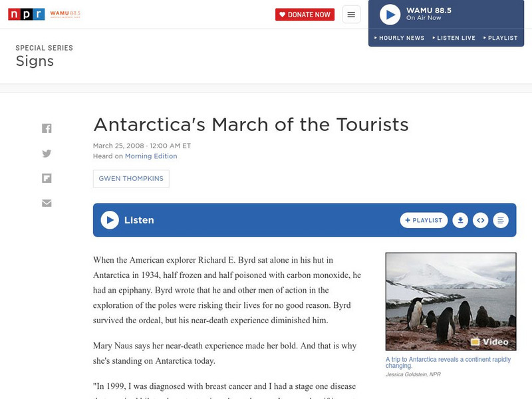This screenshot has height=399, width=532.
Task: Share article on Flipboard
Action: click(x=47, y=178)
